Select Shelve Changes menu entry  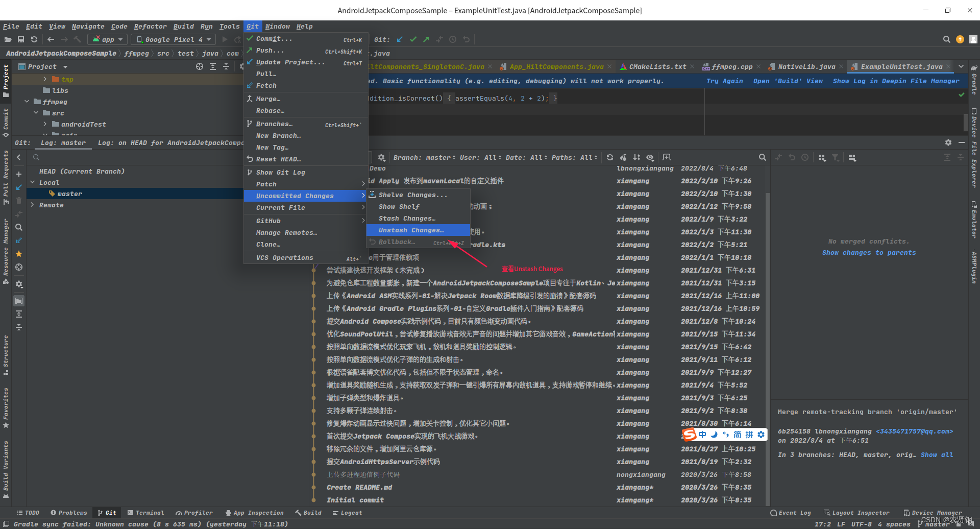pos(418,195)
